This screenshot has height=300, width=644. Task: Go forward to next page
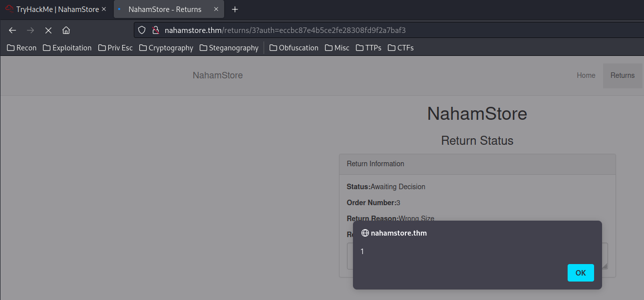(30, 30)
